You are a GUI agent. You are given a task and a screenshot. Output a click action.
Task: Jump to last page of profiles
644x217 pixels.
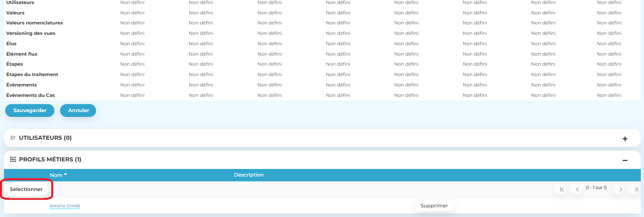(636, 189)
